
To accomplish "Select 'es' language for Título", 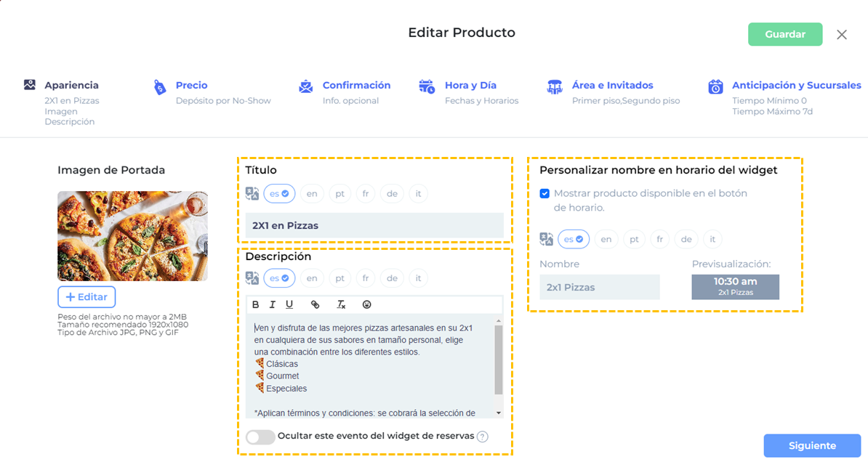I will (279, 193).
